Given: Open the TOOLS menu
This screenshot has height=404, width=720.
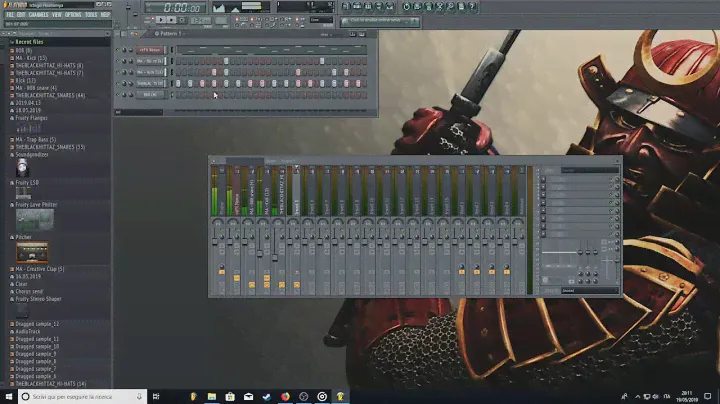Looking at the screenshot, I should point(92,15).
